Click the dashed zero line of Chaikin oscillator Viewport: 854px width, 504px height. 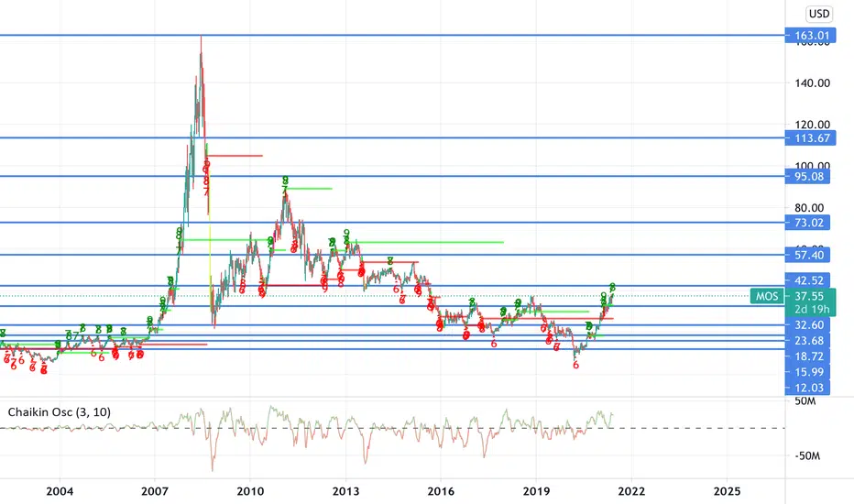[392, 428]
